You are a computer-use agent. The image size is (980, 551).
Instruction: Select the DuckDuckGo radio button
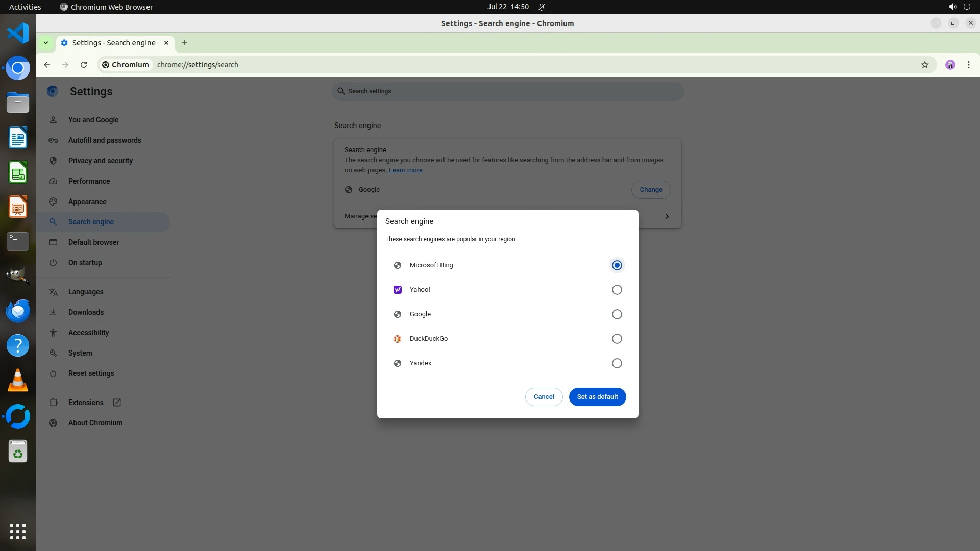[617, 339]
